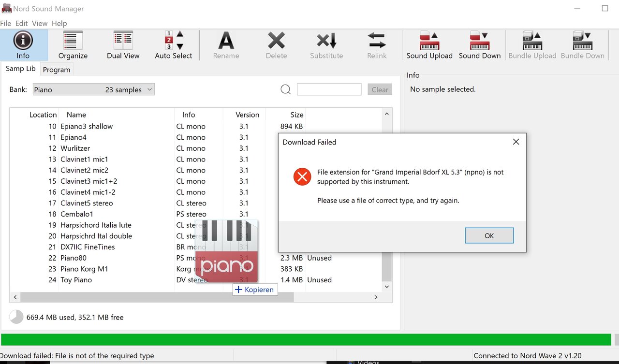Select the Harpsichrd Ital double sample
619x364 pixels.
96,236
